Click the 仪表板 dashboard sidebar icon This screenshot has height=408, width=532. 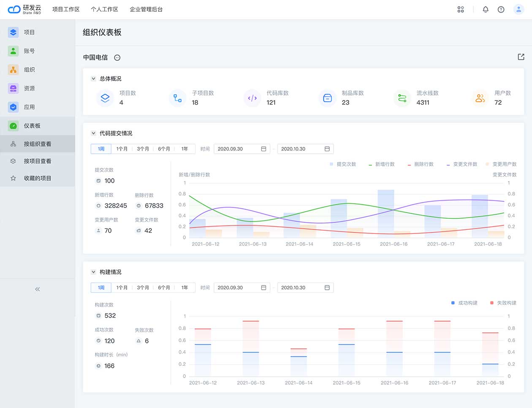pyautogui.click(x=14, y=126)
